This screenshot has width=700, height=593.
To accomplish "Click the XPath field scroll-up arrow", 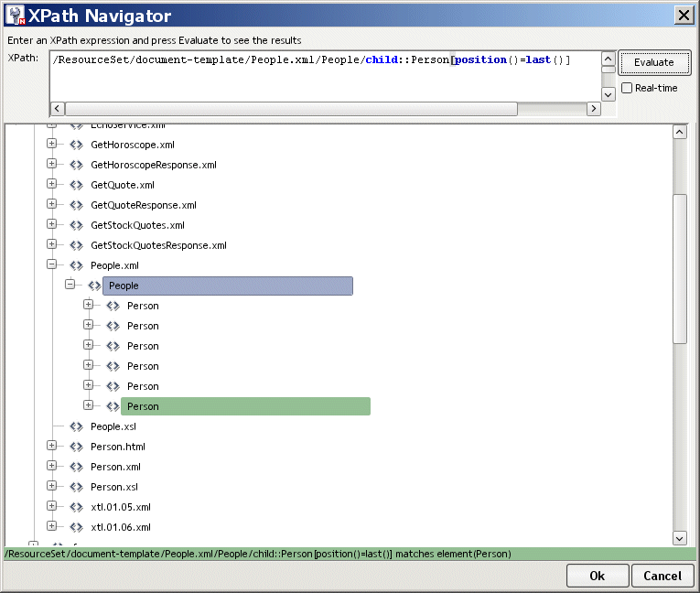I will pos(608,59).
